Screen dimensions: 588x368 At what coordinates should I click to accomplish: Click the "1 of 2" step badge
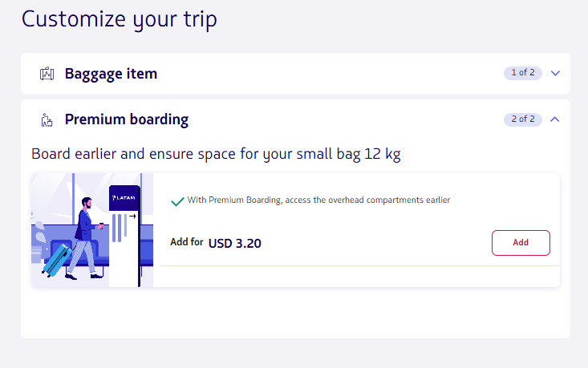point(522,73)
